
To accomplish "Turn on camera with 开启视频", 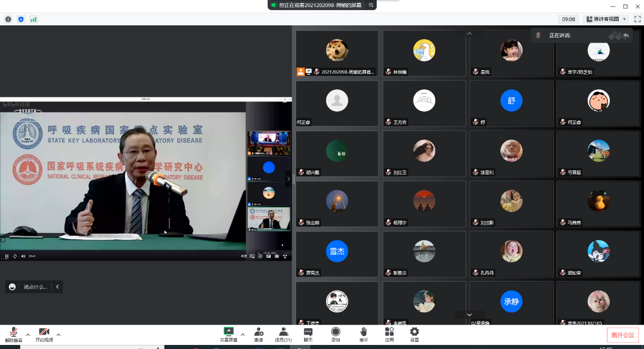I will 44,333.
